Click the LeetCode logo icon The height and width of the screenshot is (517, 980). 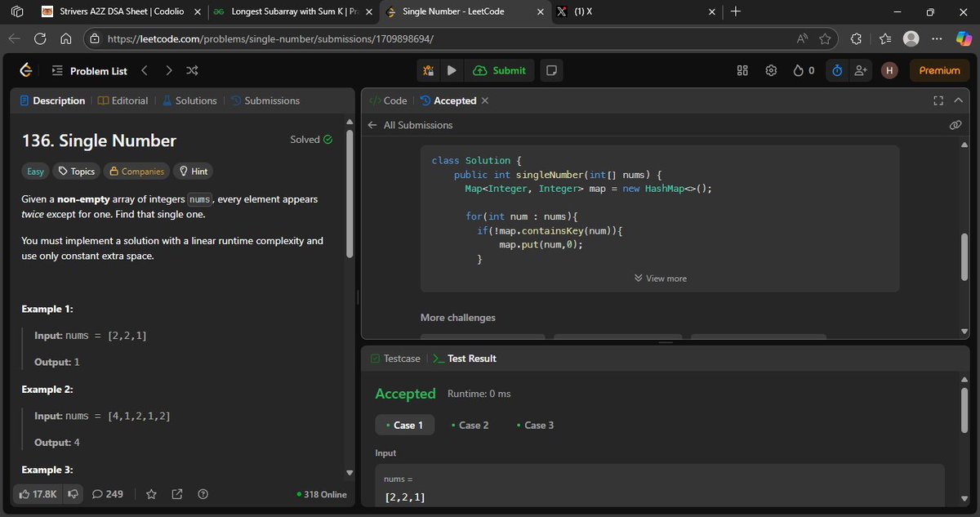point(26,71)
